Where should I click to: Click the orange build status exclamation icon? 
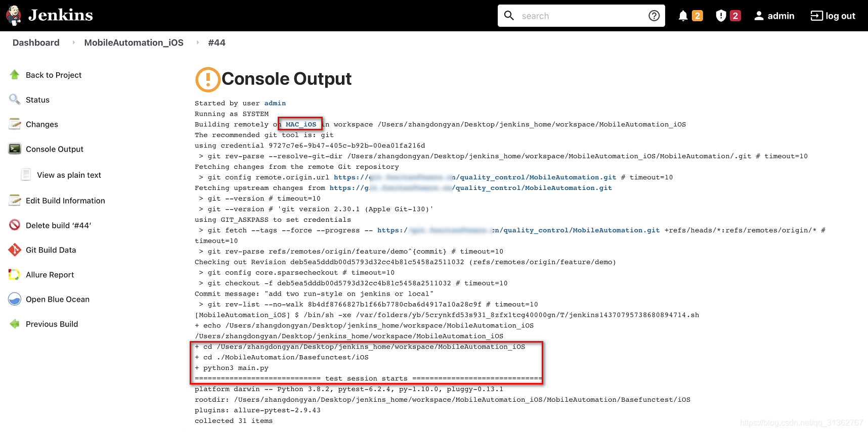[x=207, y=79]
